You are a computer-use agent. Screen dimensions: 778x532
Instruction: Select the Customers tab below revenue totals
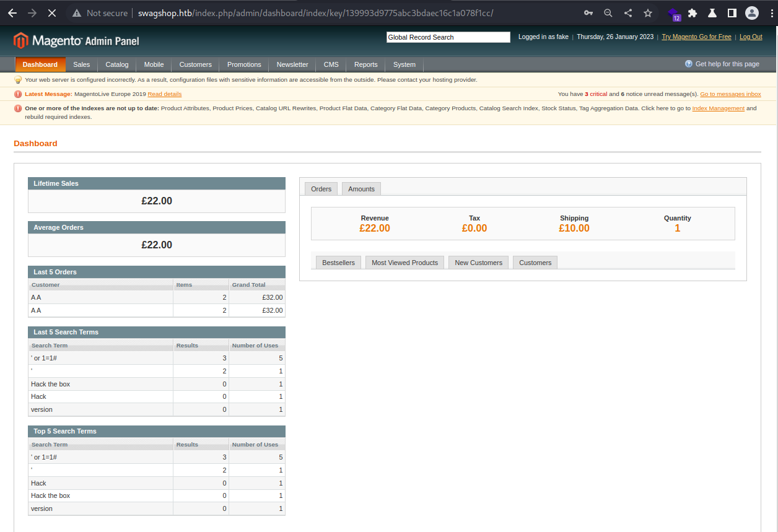point(535,263)
